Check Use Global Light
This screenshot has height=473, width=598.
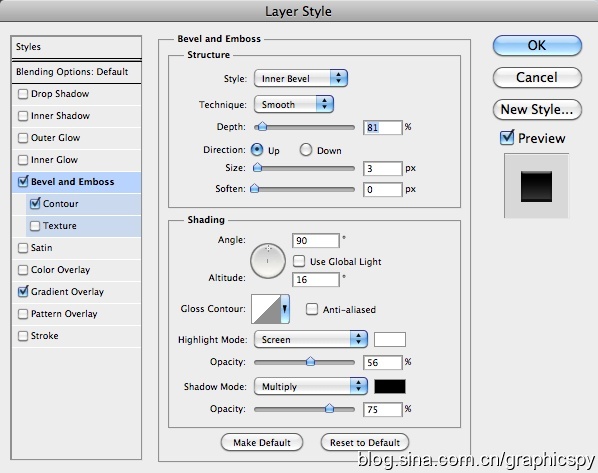(299, 261)
